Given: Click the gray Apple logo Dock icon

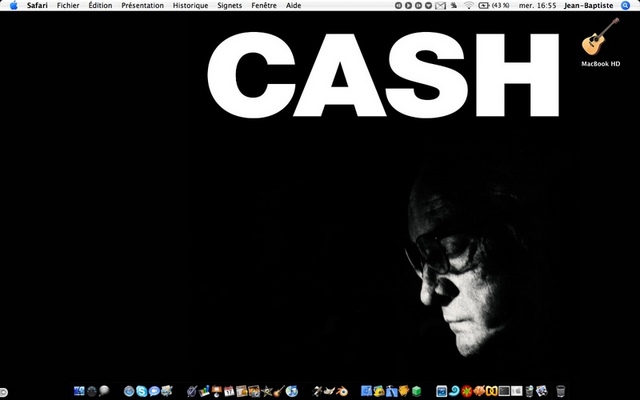Looking at the screenshot, I should 516,391.
